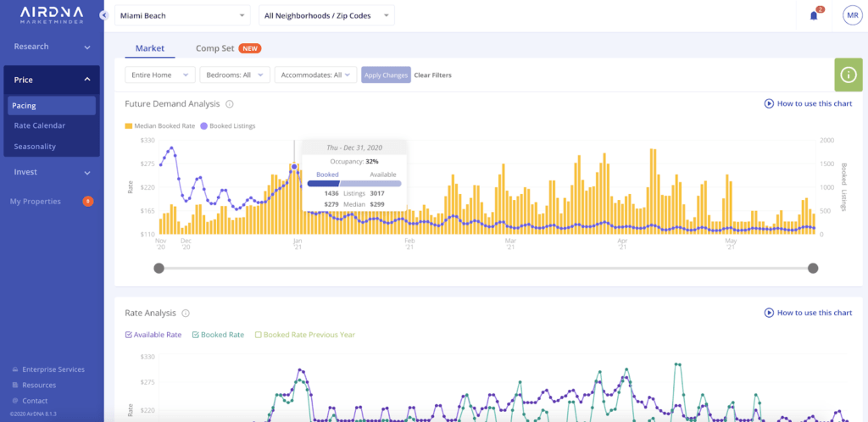Click the Booked/Available occupancy bar in tooltip
Screen dimensions: 868x422
(354, 183)
